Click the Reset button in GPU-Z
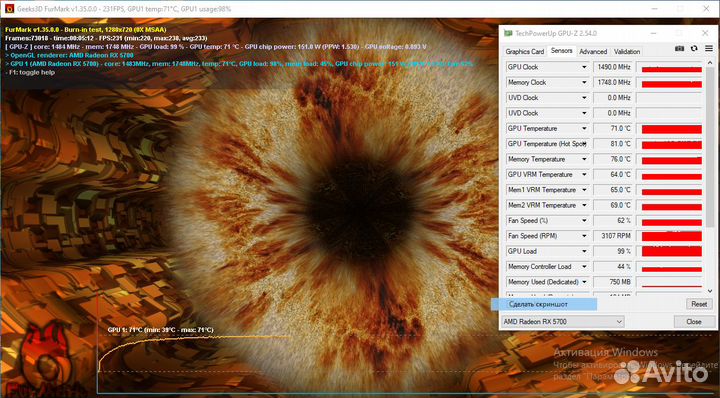This screenshot has height=398, width=720. (699, 304)
